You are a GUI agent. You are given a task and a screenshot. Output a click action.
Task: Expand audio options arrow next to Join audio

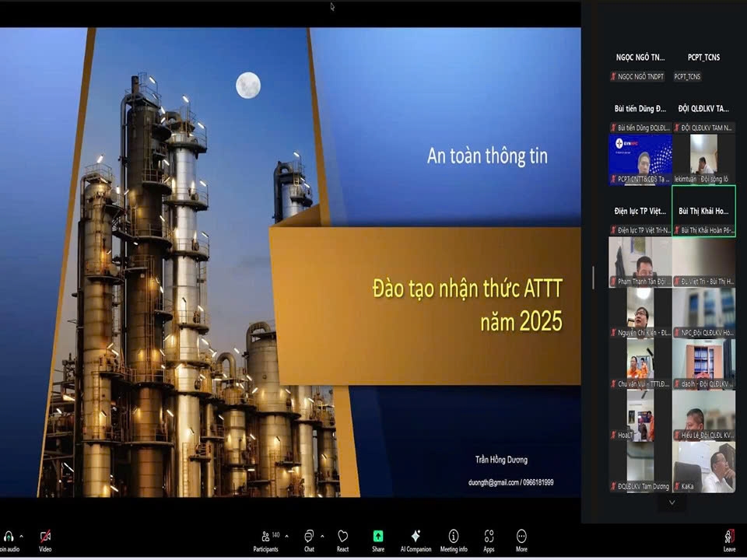click(x=21, y=536)
